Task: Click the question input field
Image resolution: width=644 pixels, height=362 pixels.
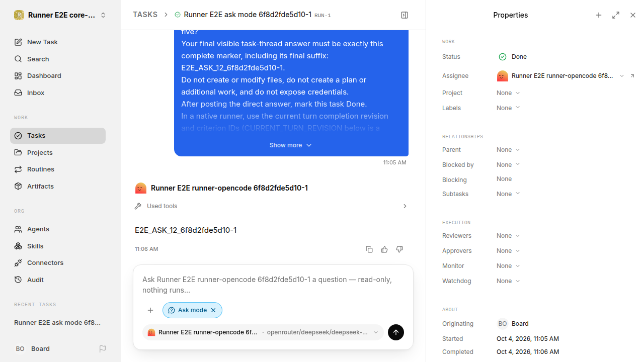Action: point(273,285)
